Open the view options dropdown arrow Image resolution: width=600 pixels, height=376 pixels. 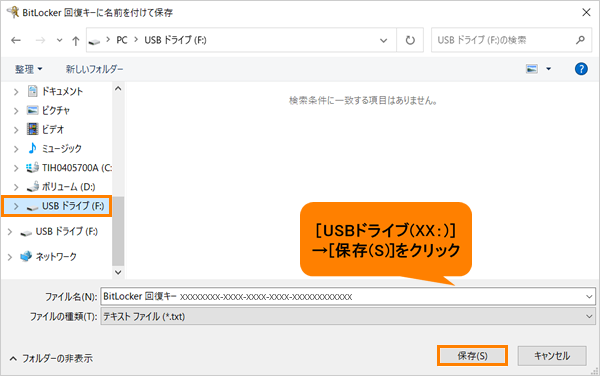pyautogui.click(x=548, y=69)
